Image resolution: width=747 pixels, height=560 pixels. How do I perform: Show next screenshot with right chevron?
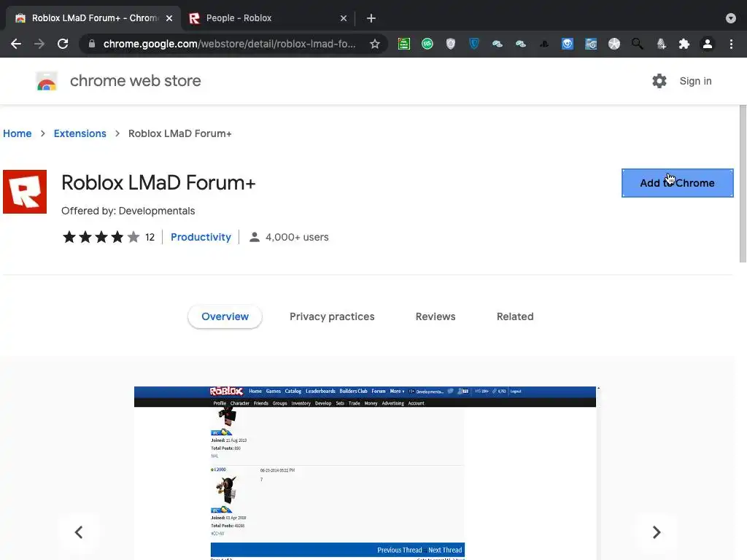(656, 532)
